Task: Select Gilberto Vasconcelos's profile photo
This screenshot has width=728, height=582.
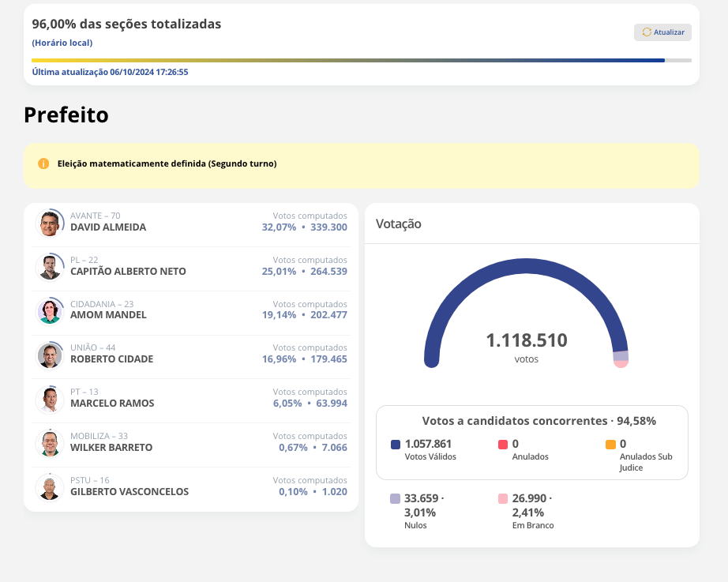Action: tap(50, 487)
